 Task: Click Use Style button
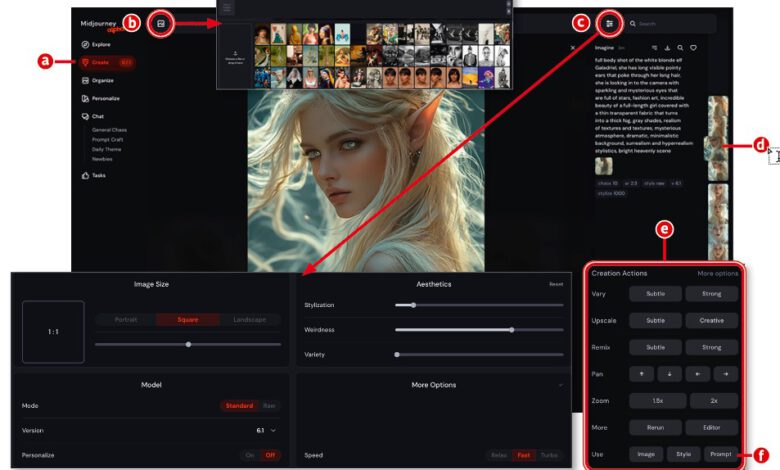pos(683,454)
